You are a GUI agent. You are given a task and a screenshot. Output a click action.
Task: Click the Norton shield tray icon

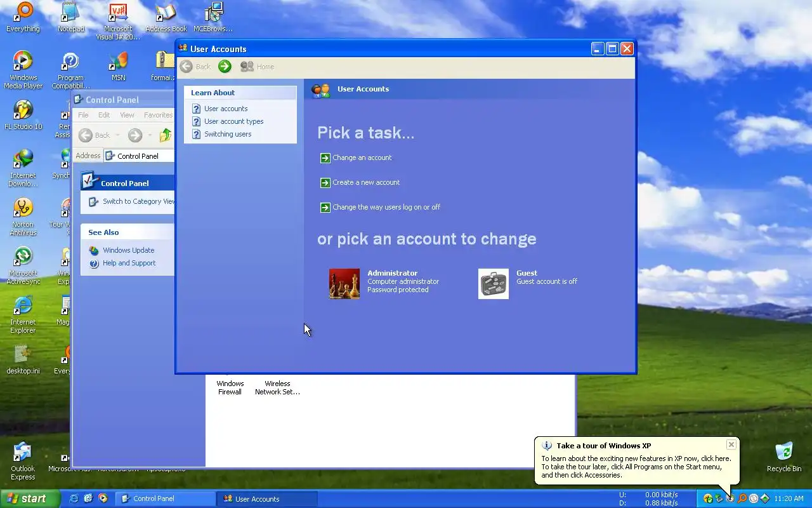click(x=707, y=499)
